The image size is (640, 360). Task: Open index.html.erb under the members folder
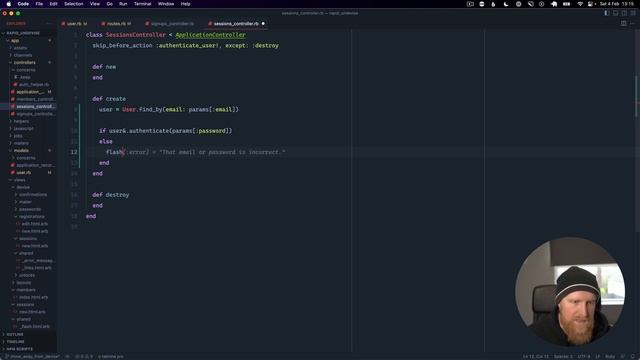point(33,297)
